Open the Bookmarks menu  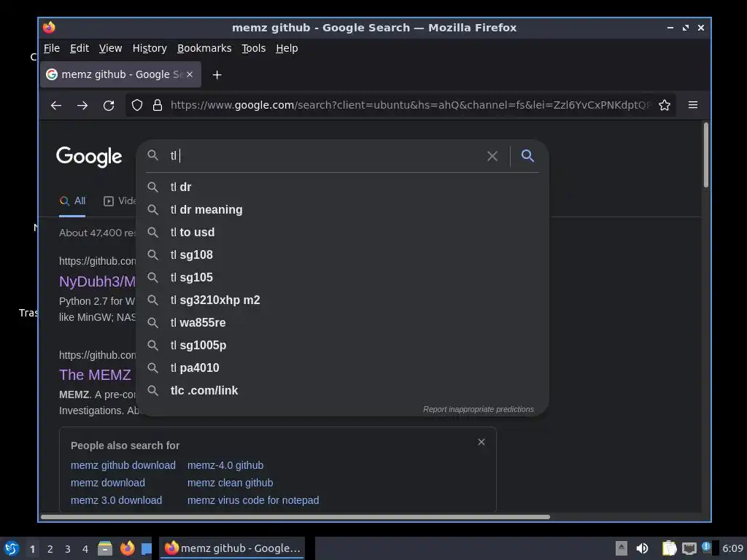tap(204, 48)
